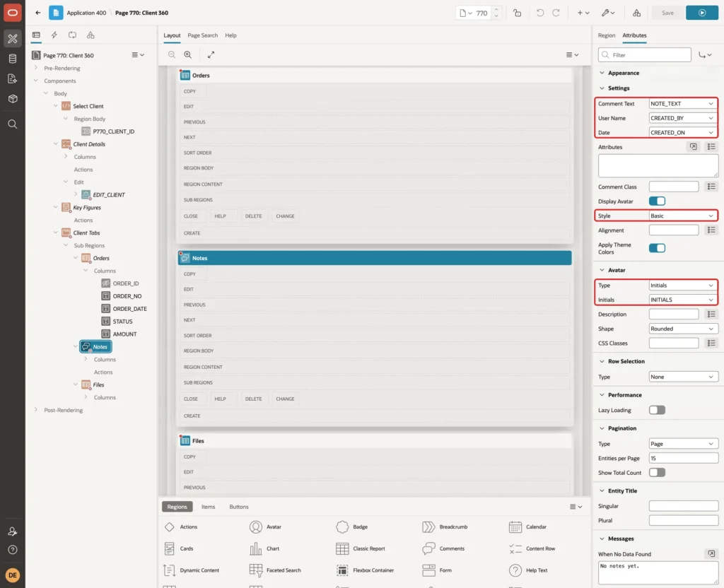This screenshot has height=588, width=724.
Task: Open the DE account avatar
Action: click(13, 575)
